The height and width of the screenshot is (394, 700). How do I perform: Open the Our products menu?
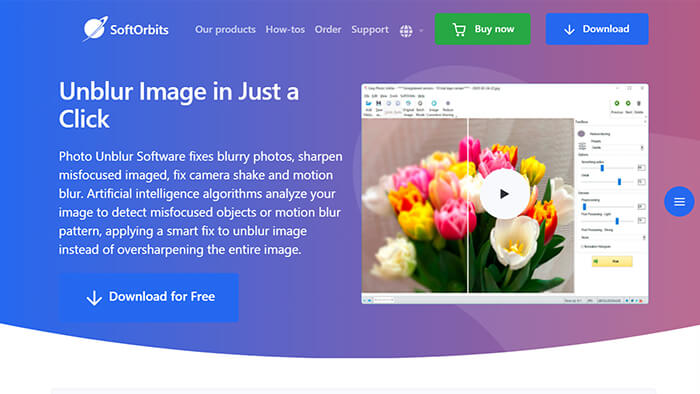[x=225, y=29]
